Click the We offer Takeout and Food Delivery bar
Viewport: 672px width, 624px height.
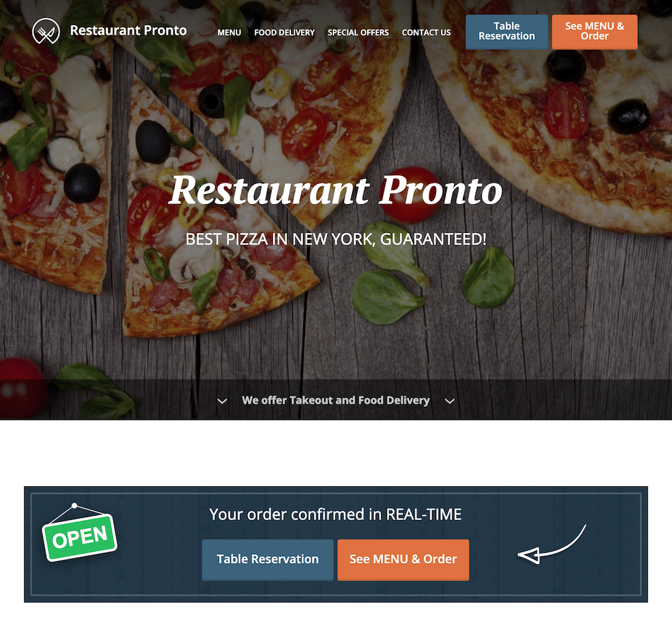pyautogui.click(x=335, y=399)
